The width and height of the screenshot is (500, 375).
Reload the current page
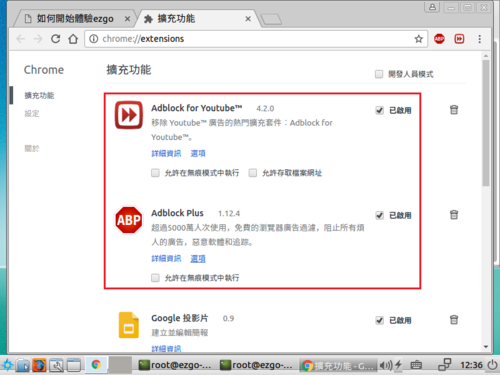coord(56,39)
